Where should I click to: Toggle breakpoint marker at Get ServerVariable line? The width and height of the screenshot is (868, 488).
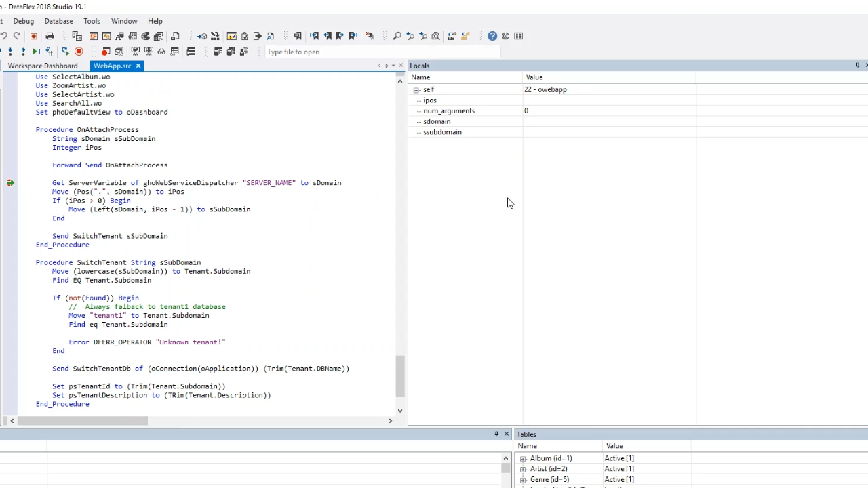[10, 183]
